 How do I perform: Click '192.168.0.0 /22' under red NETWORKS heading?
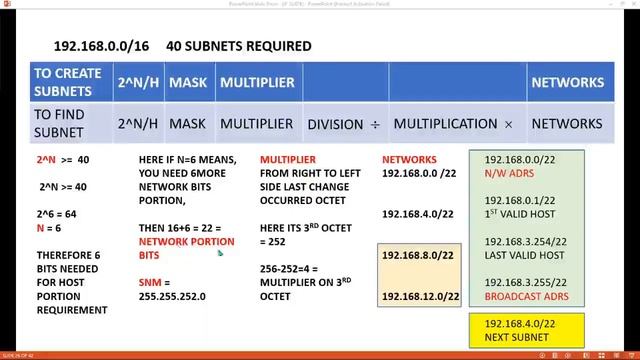coord(419,173)
